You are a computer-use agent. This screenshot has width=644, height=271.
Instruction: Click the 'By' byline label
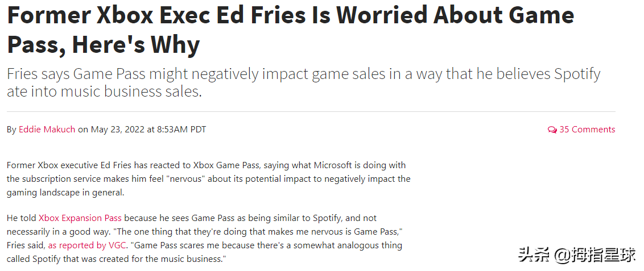pos(11,130)
